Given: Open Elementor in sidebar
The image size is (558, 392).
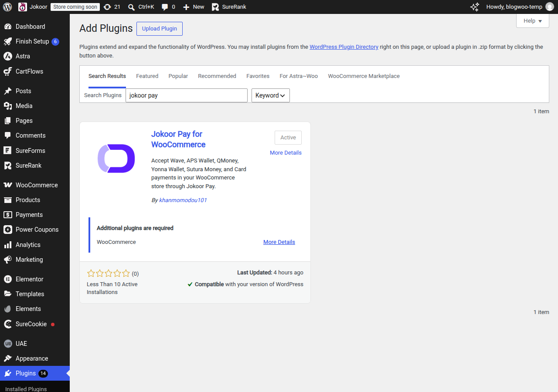Looking at the screenshot, I should point(35,279).
